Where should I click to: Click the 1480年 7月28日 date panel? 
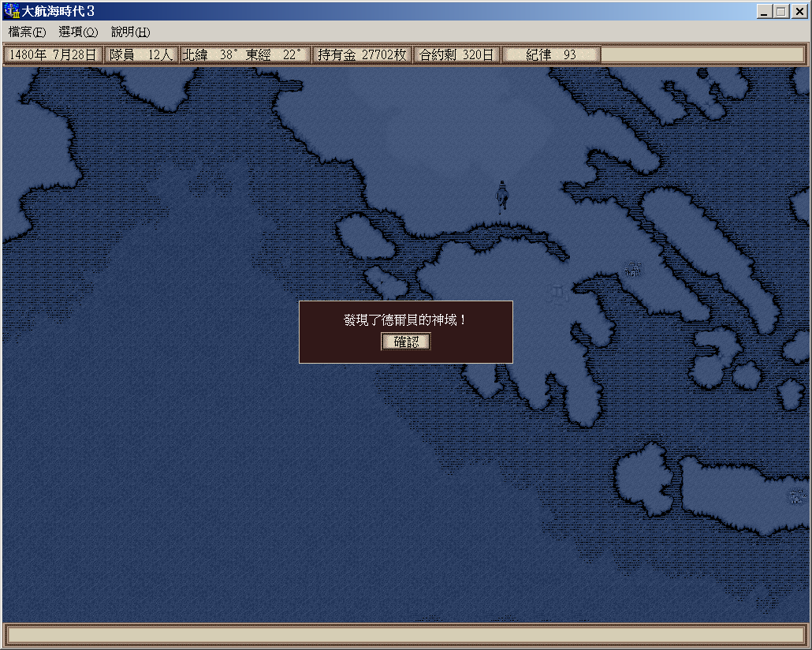pos(54,55)
